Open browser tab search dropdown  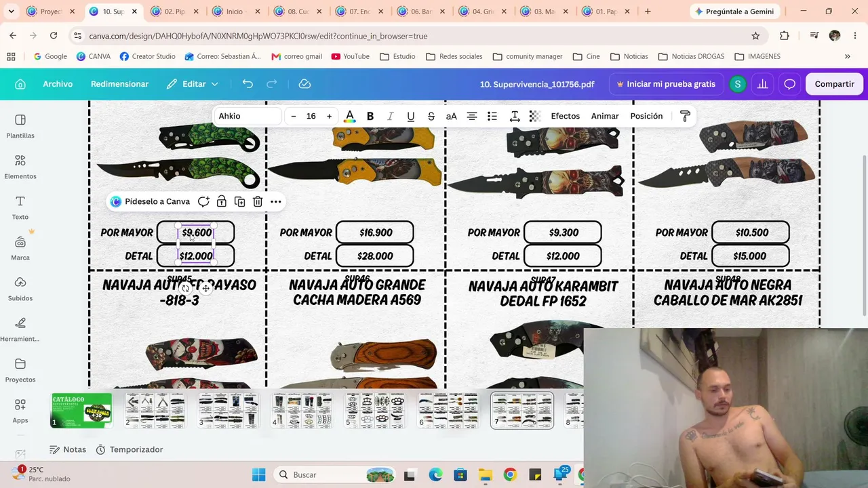pyautogui.click(x=11, y=12)
